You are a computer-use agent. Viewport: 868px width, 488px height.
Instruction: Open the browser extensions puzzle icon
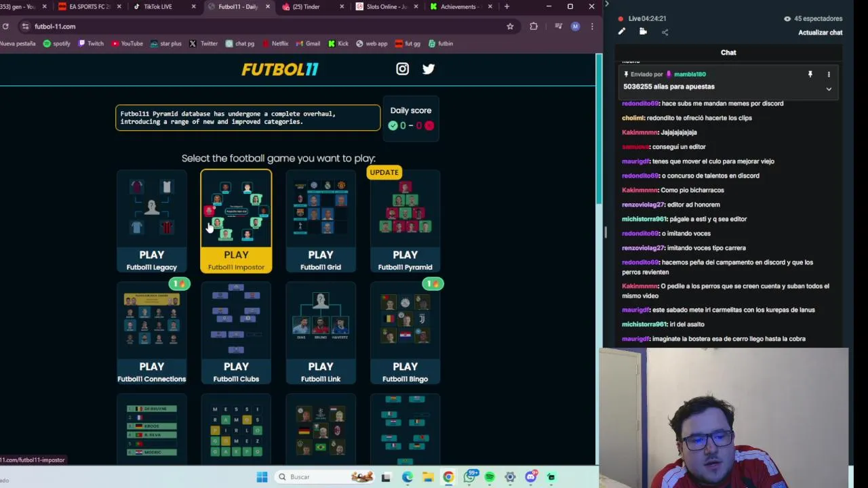pos(534,26)
